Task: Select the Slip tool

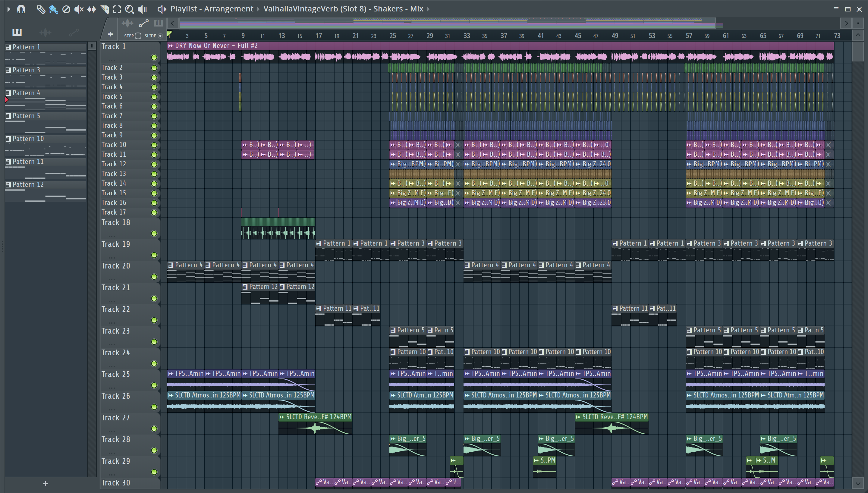Action: 91,9
